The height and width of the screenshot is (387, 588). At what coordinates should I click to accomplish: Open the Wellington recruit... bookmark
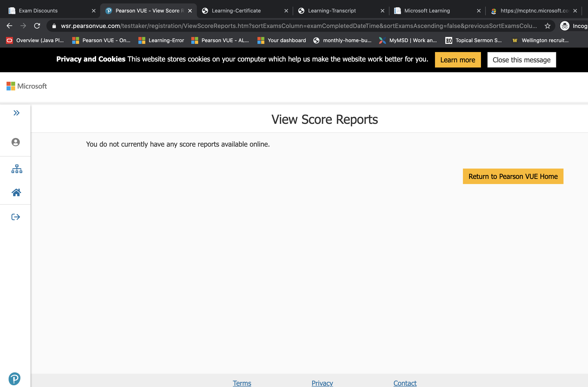[x=541, y=40]
